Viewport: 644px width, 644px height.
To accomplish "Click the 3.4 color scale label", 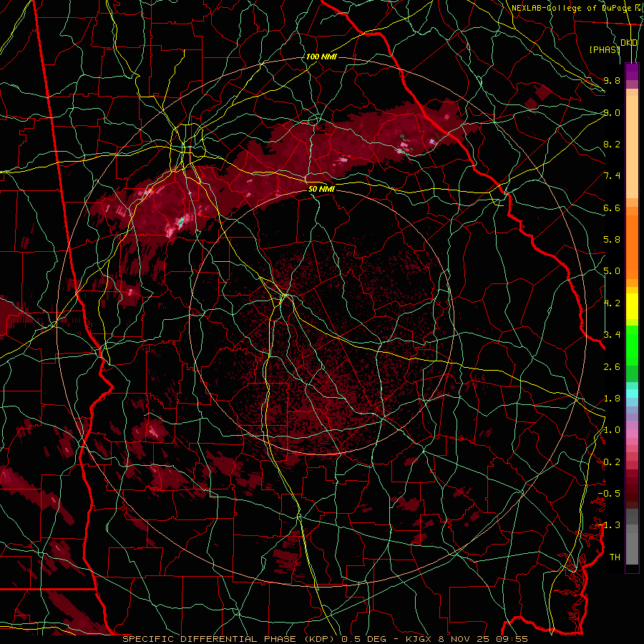I will point(612,335).
